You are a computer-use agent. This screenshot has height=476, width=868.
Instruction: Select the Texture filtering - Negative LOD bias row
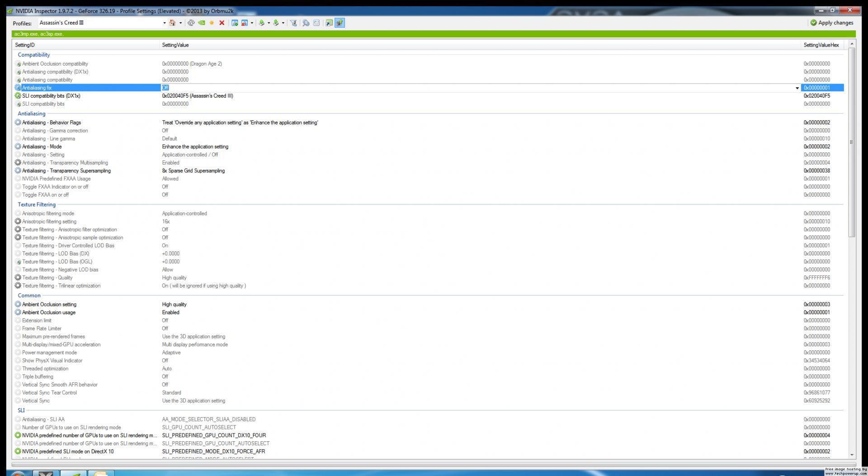[x=428, y=269]
